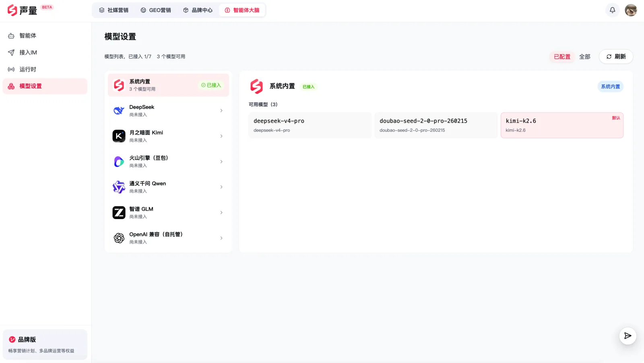Click the refresh arrows icon
Viewport: 644px width, 363px height.
point(609,57)
